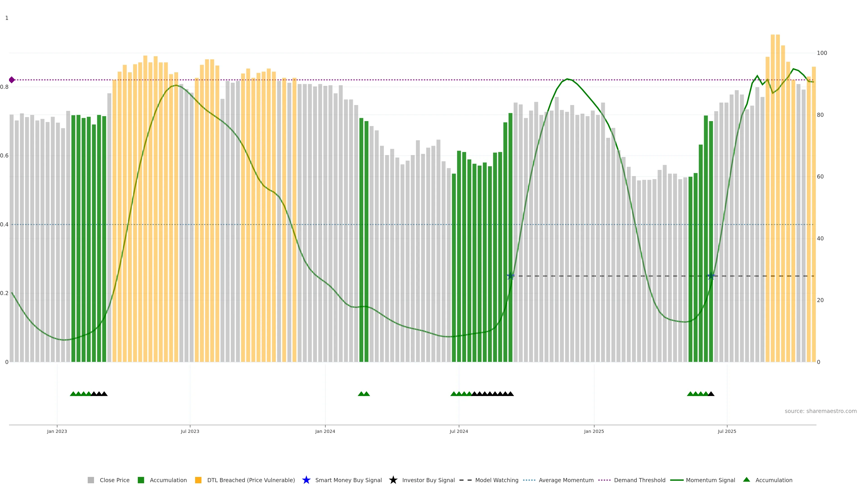This screenshot has height=488, width=868.
Task: Click the green Accumulation triangle legend icon
Action: pos(746,480)
